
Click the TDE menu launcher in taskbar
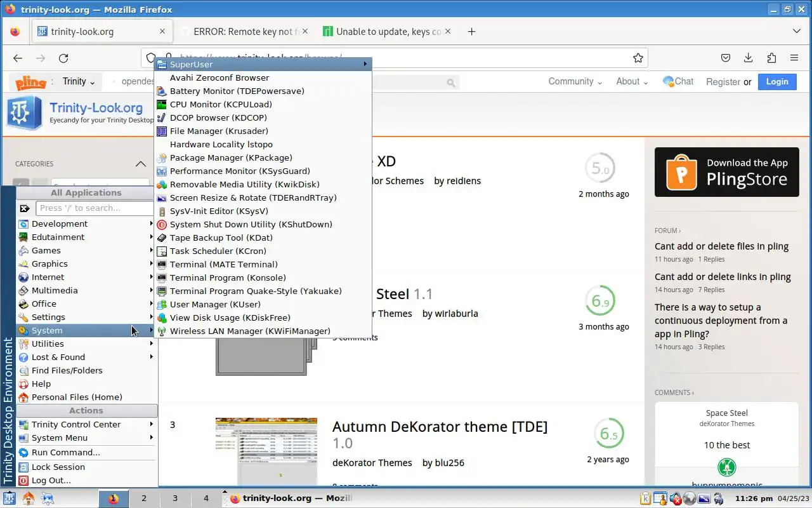[9, 498]
